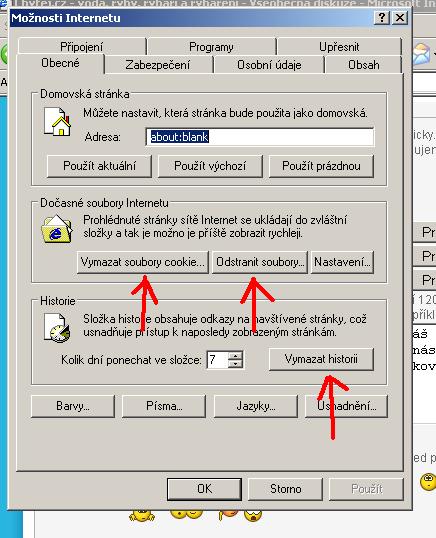Click the Vymazat historii button

[321, 359]
